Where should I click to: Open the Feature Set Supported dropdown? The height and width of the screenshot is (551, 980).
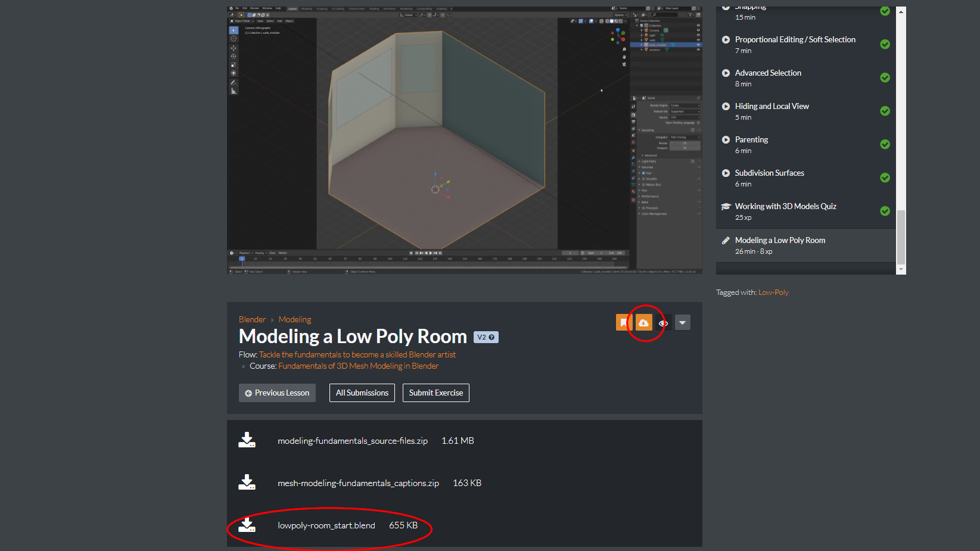(x=685, y=111)
